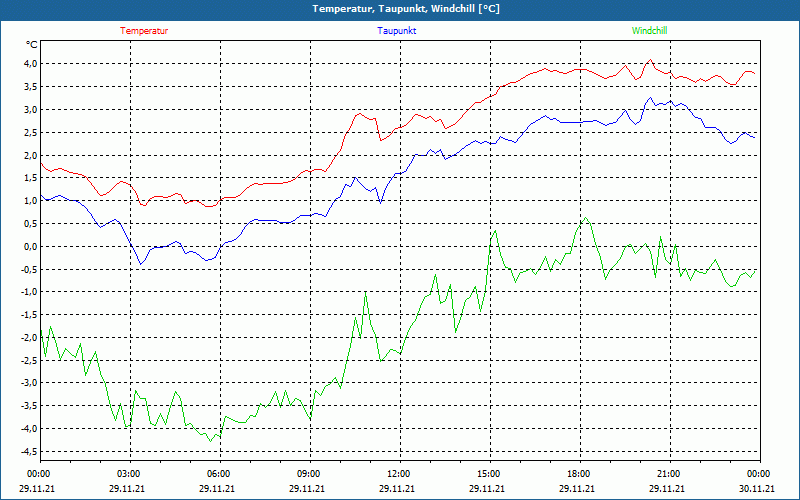Click the -2,5 y-axis value
800x500 pixels.
(29, 360)
